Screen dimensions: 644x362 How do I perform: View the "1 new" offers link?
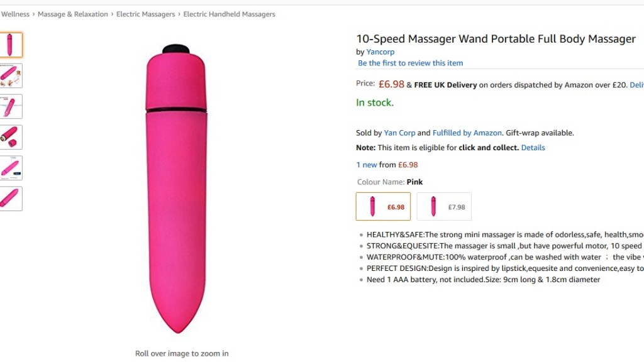(366, 165)
